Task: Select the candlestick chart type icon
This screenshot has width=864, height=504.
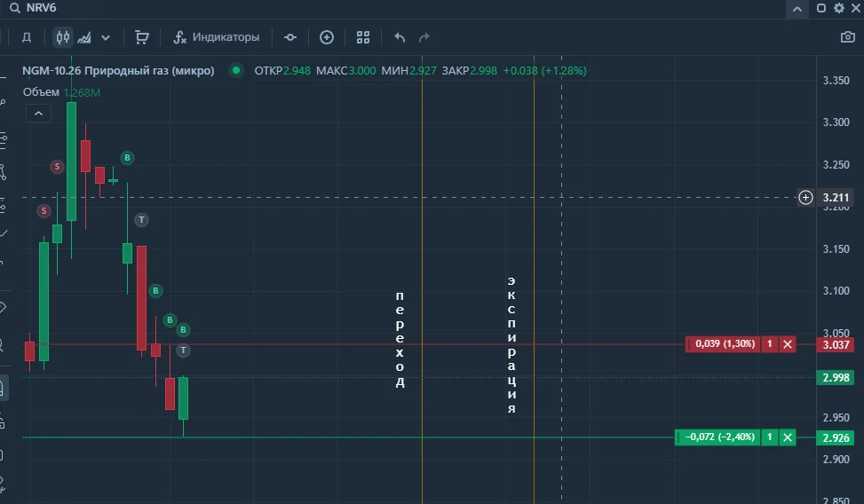Action: click(63, 37)
